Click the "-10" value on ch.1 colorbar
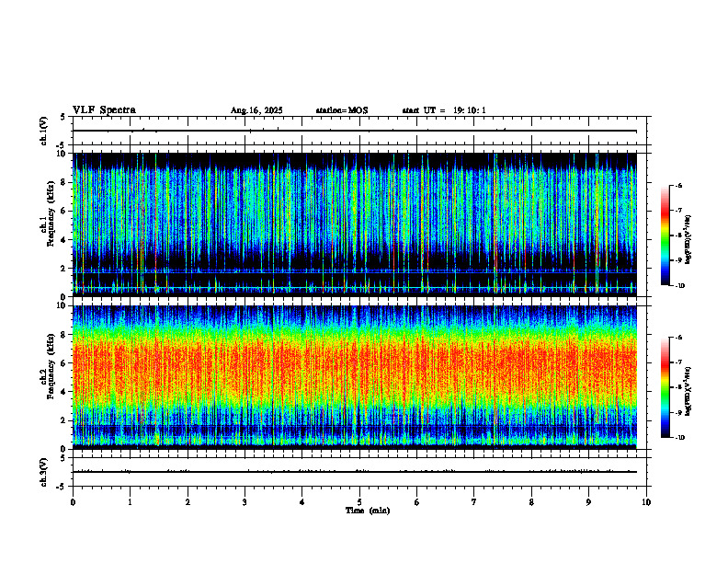 pyautogui.click(x=679, y=286)
